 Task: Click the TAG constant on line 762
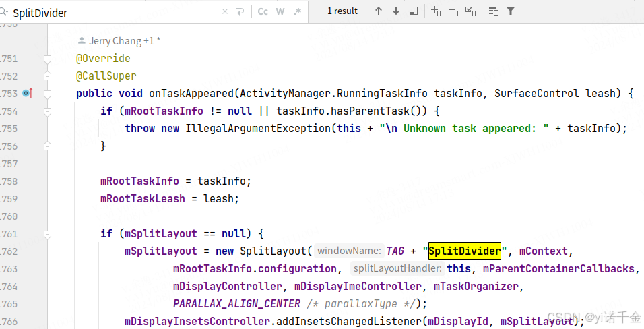coord(395,251)
